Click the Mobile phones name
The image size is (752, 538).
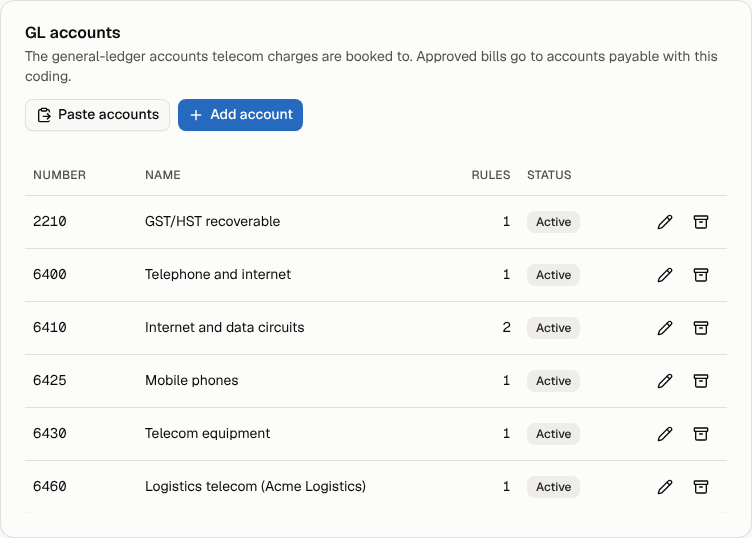point(191,380)
